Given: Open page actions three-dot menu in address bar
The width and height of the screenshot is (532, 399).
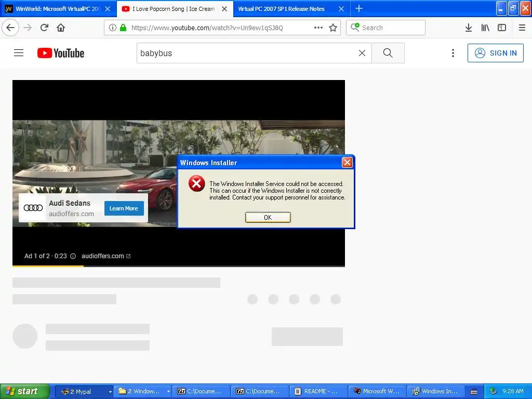Looking at the screenshot, I should point(318,28).
